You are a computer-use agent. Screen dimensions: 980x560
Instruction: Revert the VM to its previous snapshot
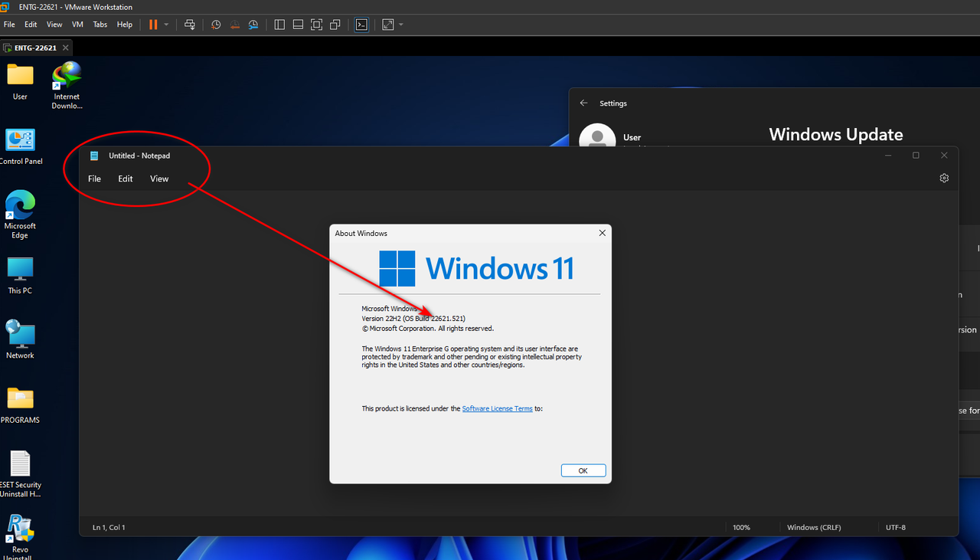pos(234,25)
